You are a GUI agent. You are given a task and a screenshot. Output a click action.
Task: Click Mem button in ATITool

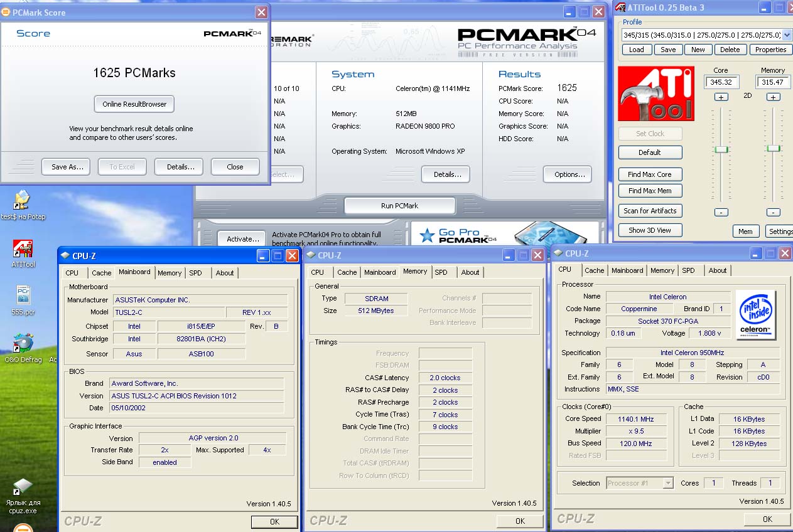[x=745, y=231]
